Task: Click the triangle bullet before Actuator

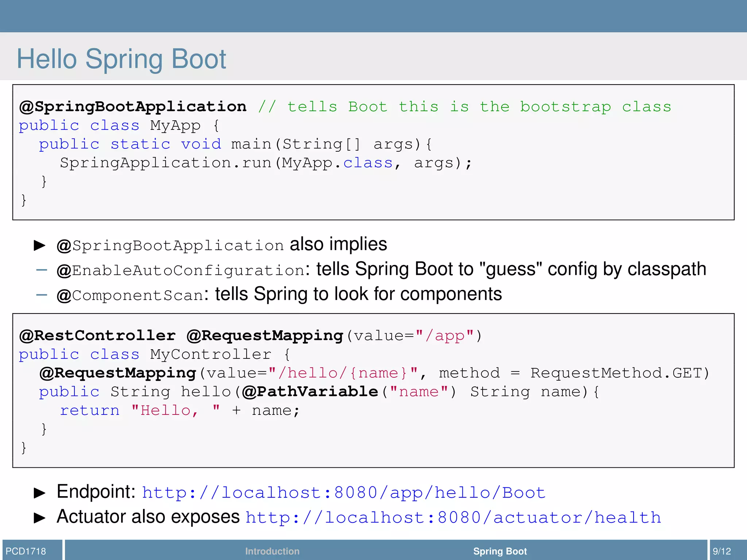Action: point(39,518)
